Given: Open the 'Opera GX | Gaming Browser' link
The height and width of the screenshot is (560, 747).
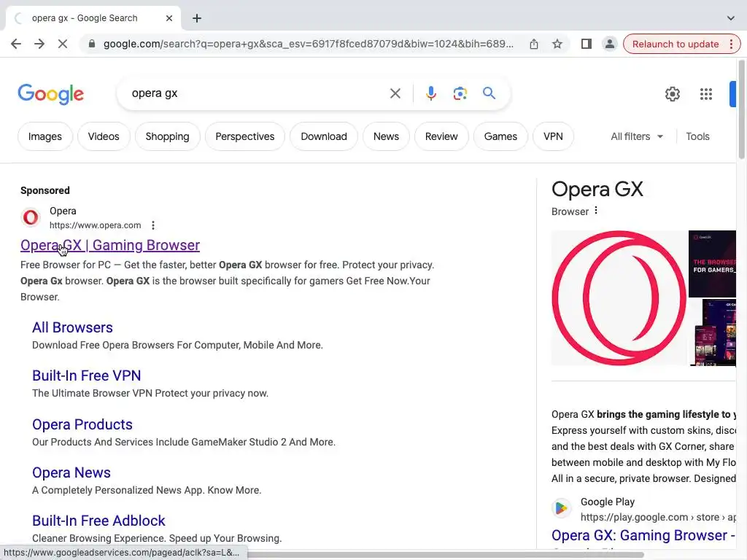Looking at the screenshot, I should tap(110, 245).
